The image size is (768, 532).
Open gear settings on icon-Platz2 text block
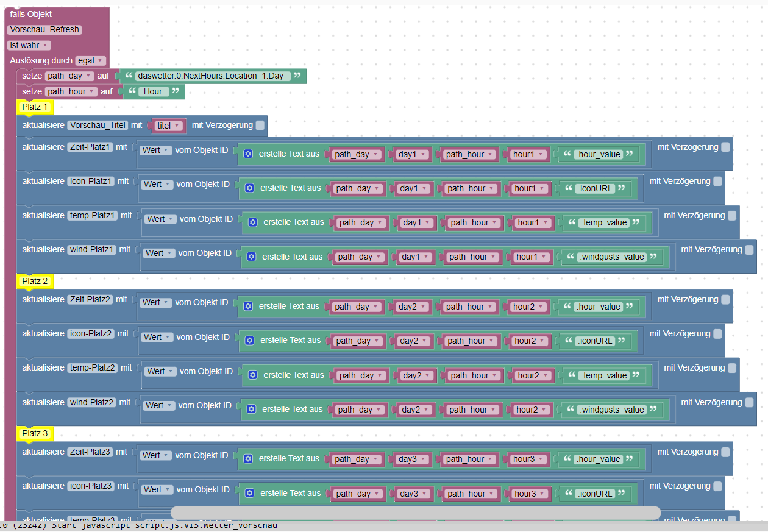[249, 341]
